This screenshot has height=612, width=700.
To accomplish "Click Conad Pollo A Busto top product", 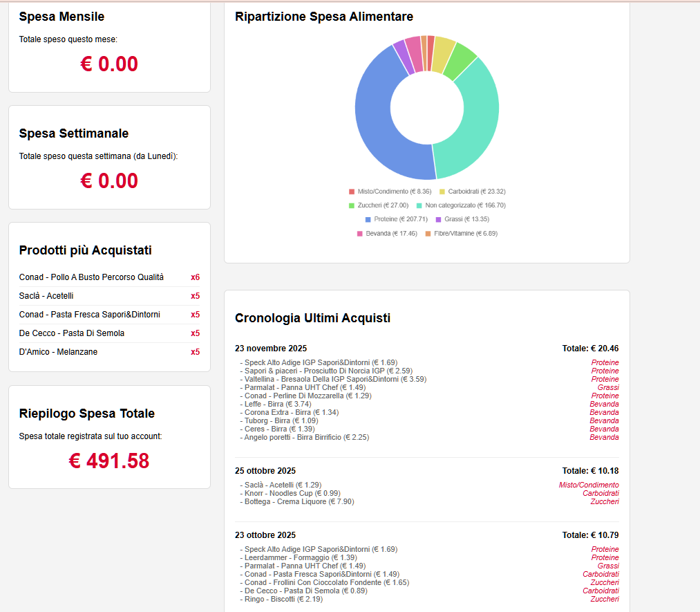I will 91,277.
